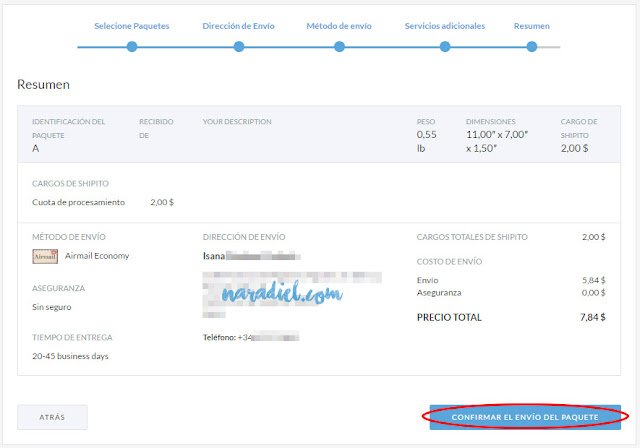
Task: Click the processing fee amount 2,00 $
Action: (x=162, y=202)
